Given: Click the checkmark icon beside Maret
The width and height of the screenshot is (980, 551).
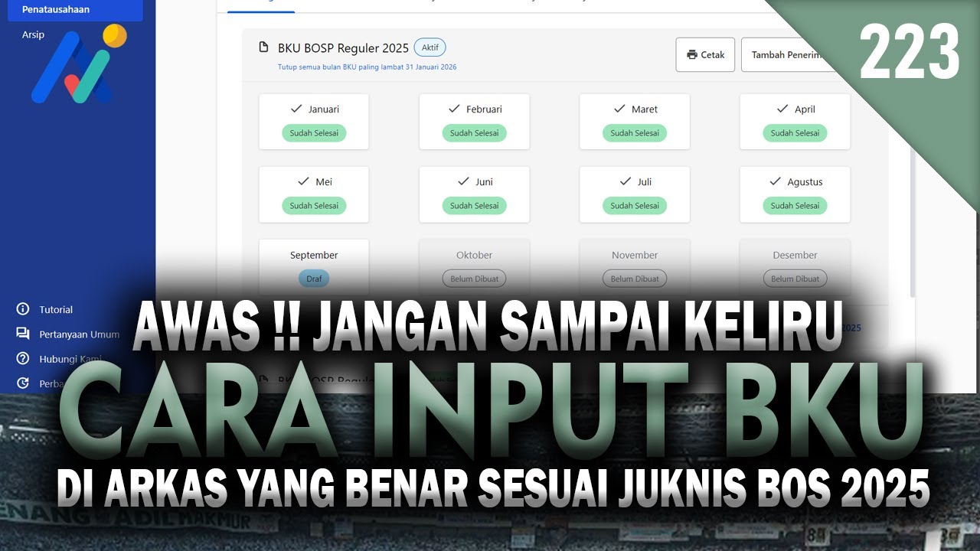Looking at the screenshot, I should pos(619,109).
